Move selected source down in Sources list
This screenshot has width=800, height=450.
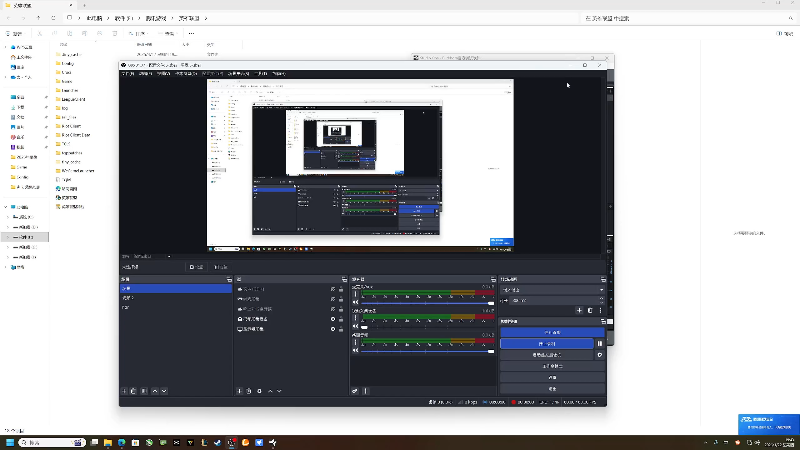(x=279, y=391)
